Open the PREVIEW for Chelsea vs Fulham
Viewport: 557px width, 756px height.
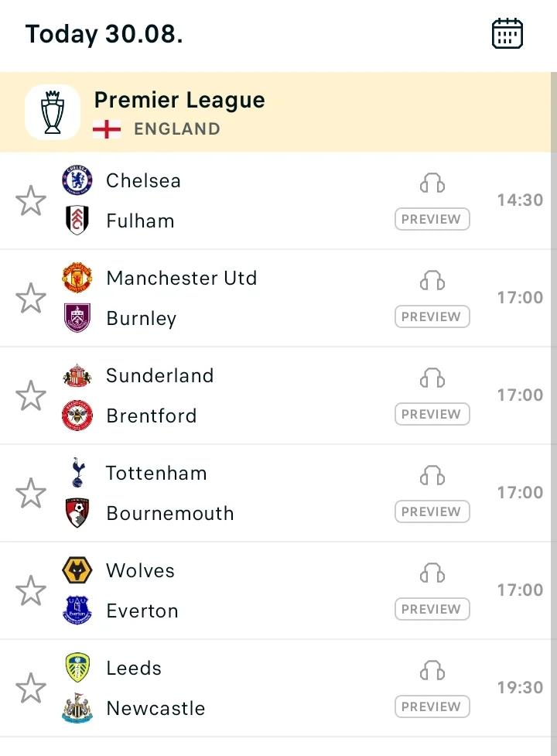[432, 219]
